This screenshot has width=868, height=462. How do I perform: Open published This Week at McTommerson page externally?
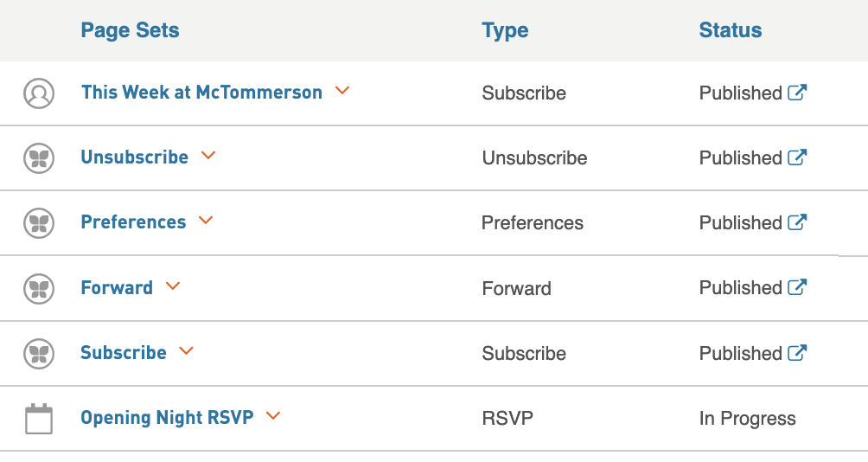click(x=797, y=92)
